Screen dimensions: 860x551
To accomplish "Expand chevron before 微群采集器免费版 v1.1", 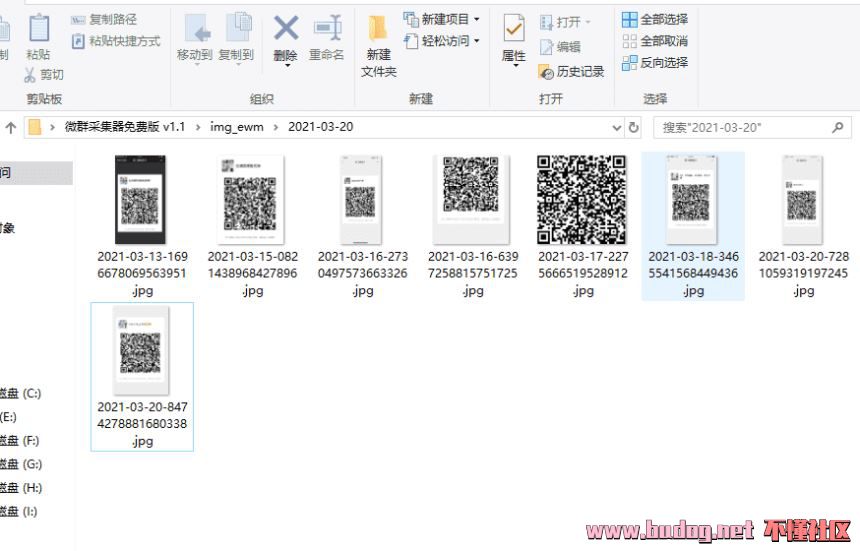I will [x=52, y=127].
